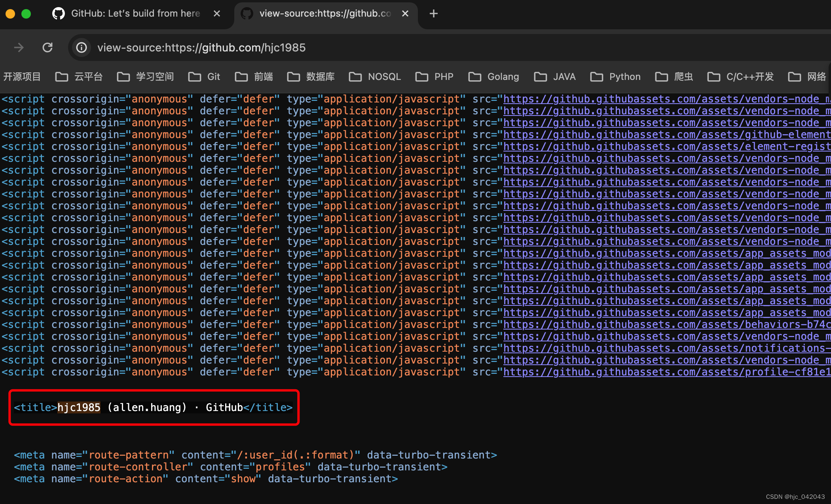
Task: Click the macOS green fullscreen button
Action: click(26, 14)
